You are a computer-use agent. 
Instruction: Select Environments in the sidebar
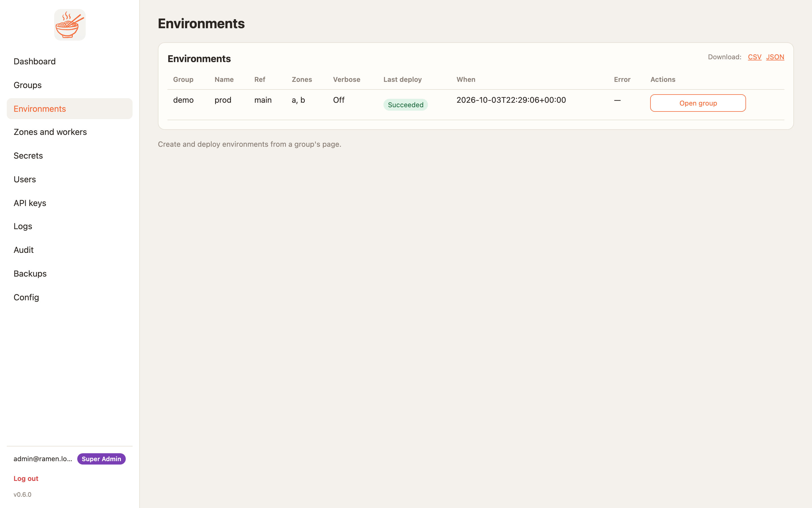(x=69, y=109)
